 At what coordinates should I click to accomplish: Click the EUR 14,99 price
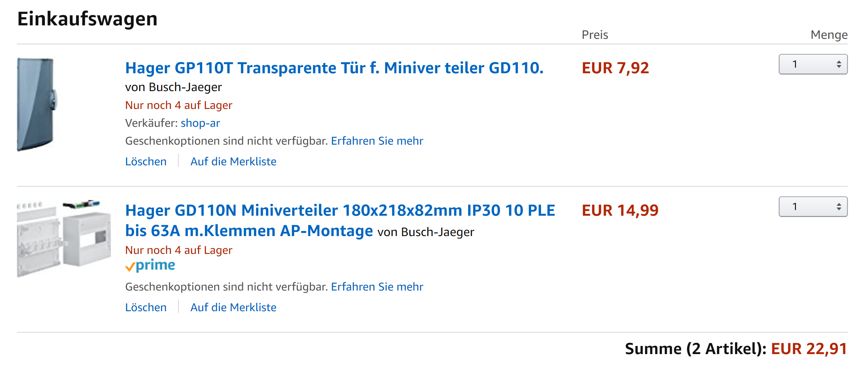[620, 211]
